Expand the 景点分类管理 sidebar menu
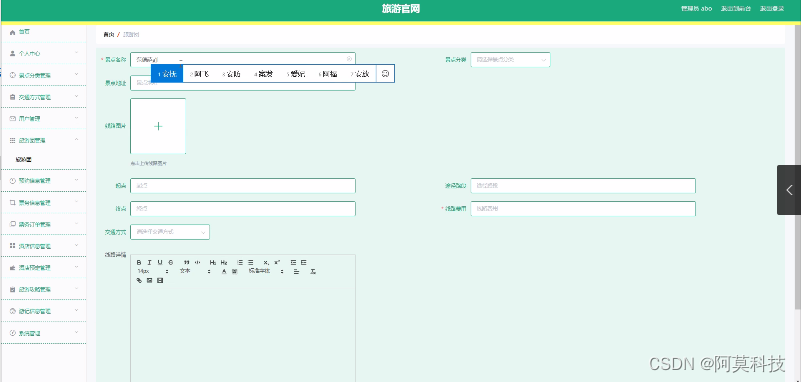The height and width of the screenshot is (382, 801). 44,75
